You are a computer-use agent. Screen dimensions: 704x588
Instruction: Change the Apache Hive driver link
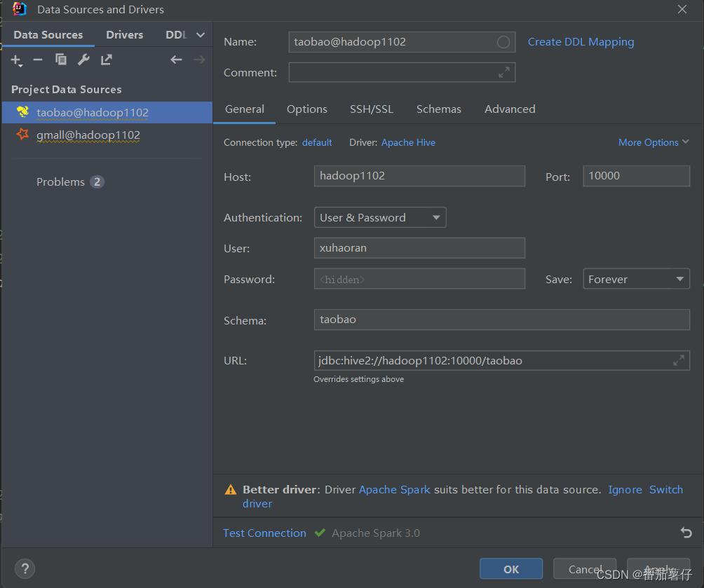coord(408,142)
